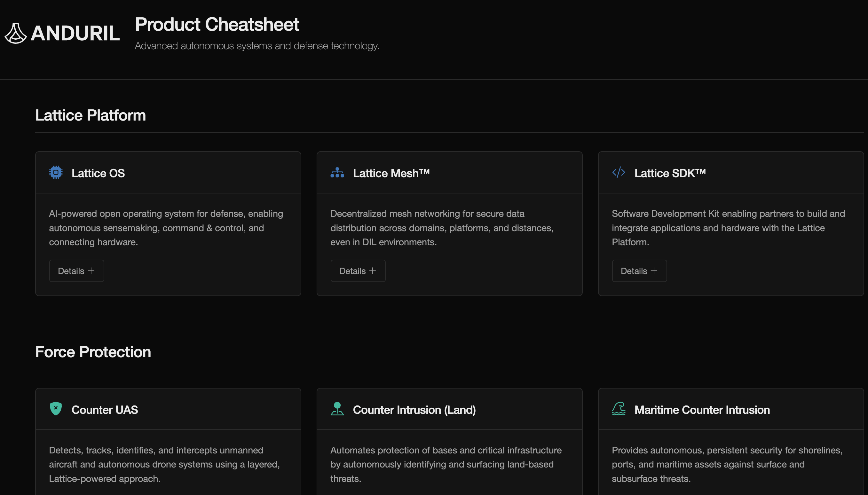Viewport: 868px width, 495px height.
Task: Click the tagline 'Advanced autonomous systems and defense technology.'
Action: (x=257, y=46)
